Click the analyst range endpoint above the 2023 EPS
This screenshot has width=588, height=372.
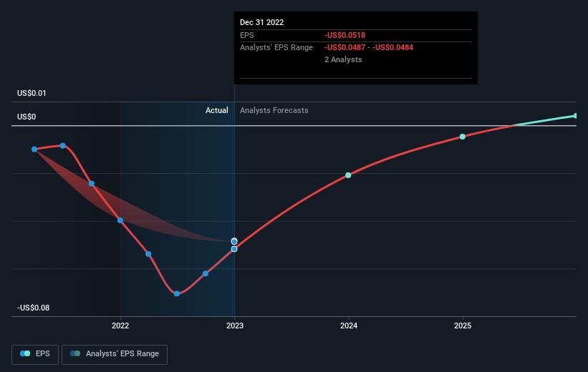234,241
